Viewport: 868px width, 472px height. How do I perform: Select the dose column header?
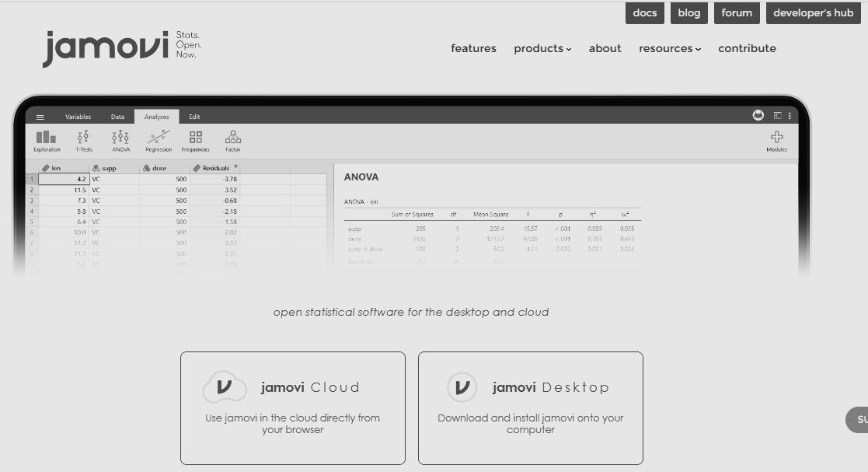pyautogui.click(x=164, y=168)
